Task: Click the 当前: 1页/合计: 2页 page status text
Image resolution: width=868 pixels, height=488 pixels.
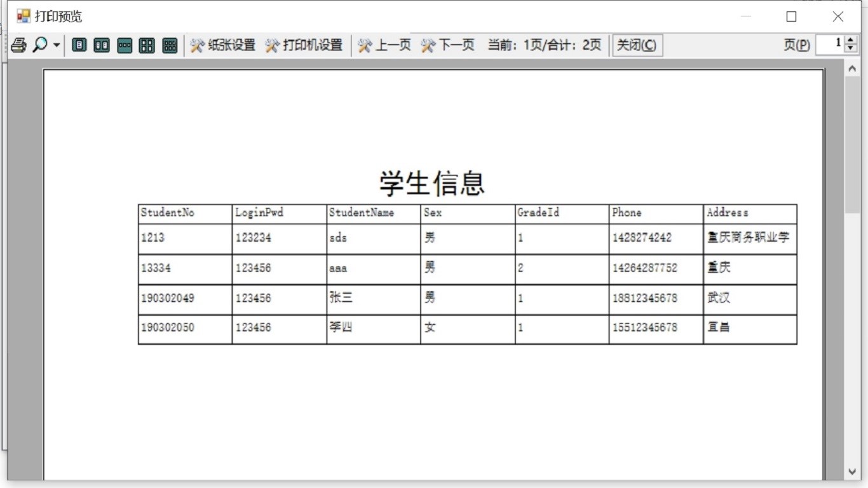Action: click(x=545, y=45)
